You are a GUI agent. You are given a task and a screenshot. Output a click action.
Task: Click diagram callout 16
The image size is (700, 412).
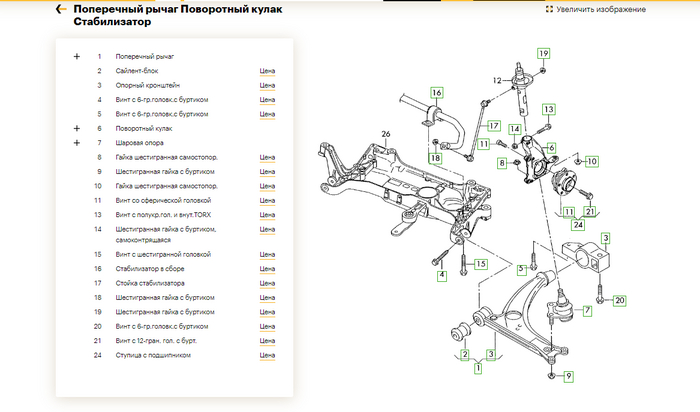pyautogui.click(x=436, y=93)
